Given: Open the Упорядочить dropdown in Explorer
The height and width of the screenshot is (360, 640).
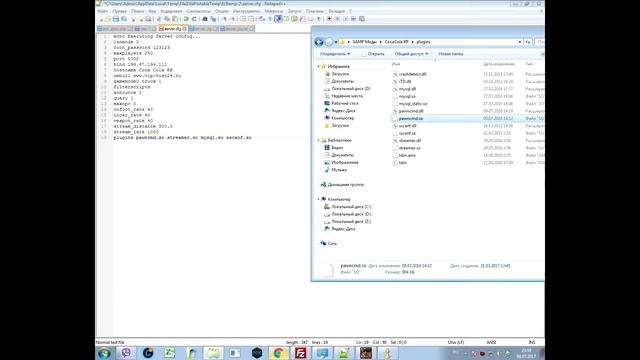Looking at the screenshot, I should pos(335,54).
